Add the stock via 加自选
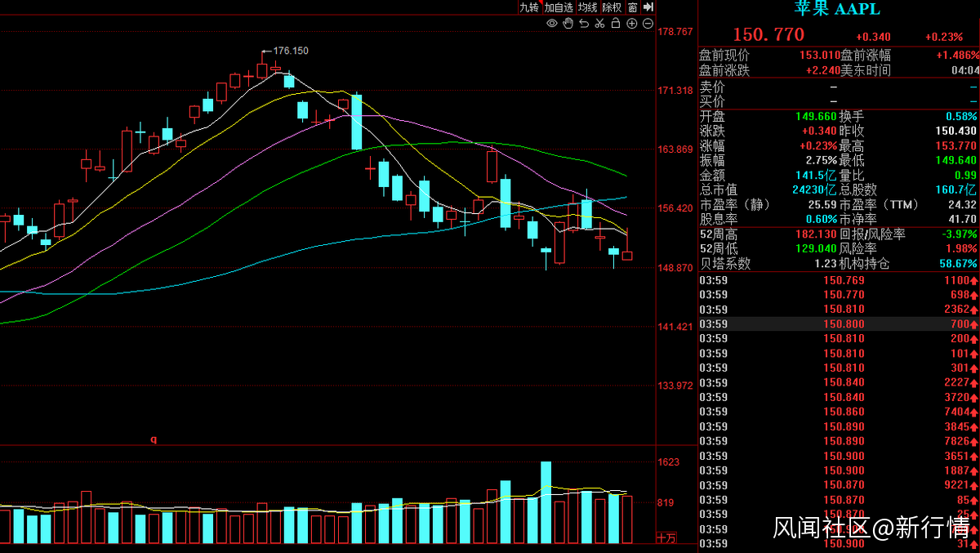 click(x=559, y=7)
